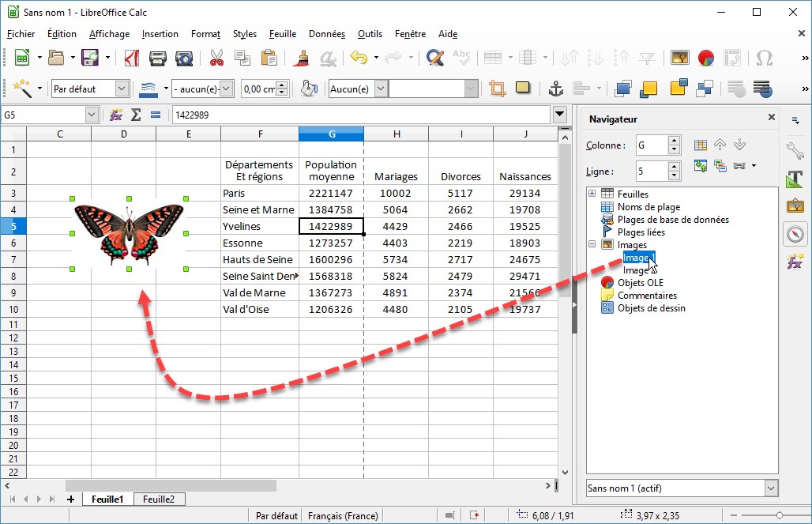Open Special Character omega icon

[764, 58]
